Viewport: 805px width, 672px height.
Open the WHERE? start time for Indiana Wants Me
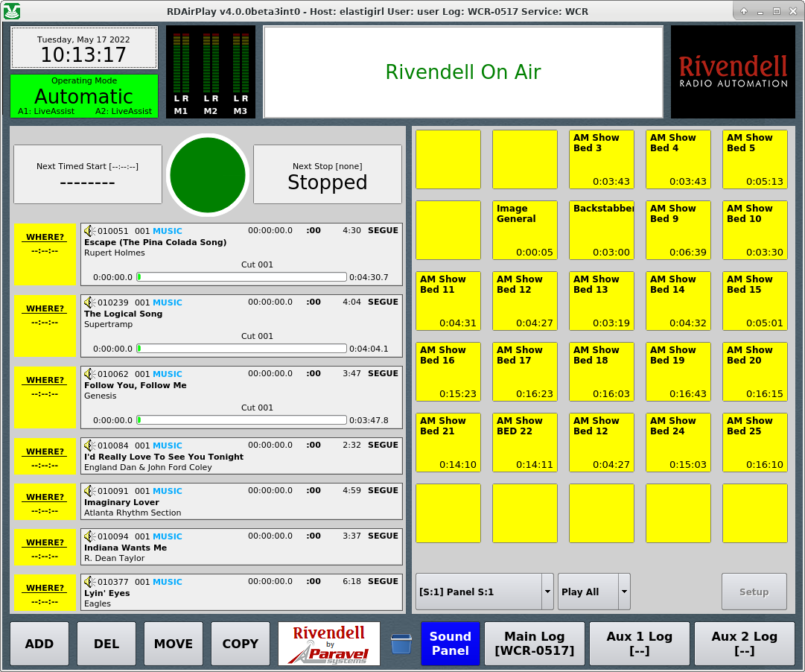click(45, 548)
